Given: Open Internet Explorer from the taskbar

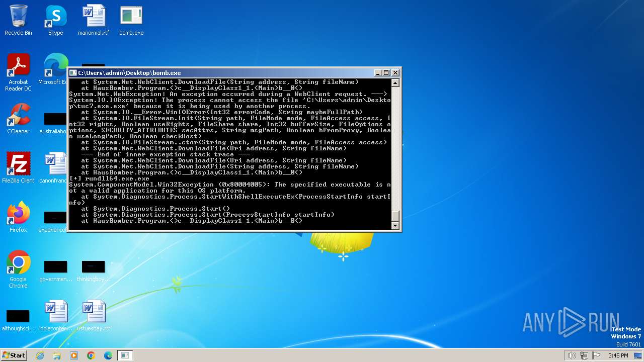Looking at the screenshot, I should pyautogui.click(x=40, y=355).
